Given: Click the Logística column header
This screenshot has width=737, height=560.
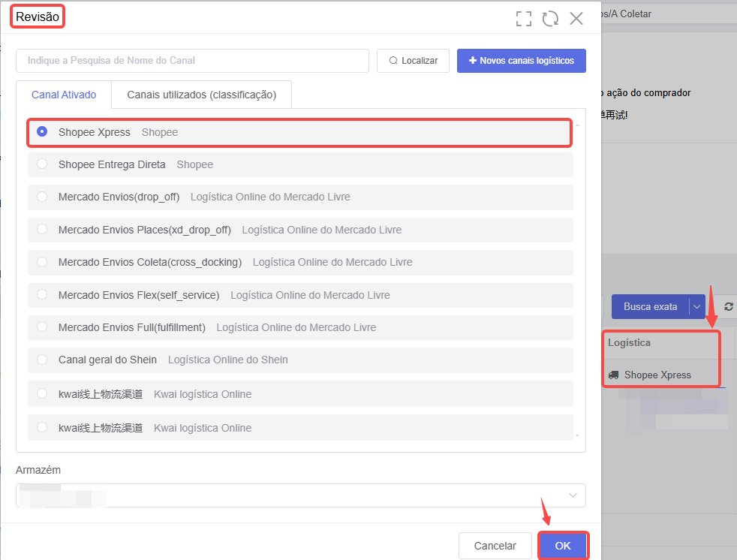Looking at the screenshot, I should pos(630,343).
